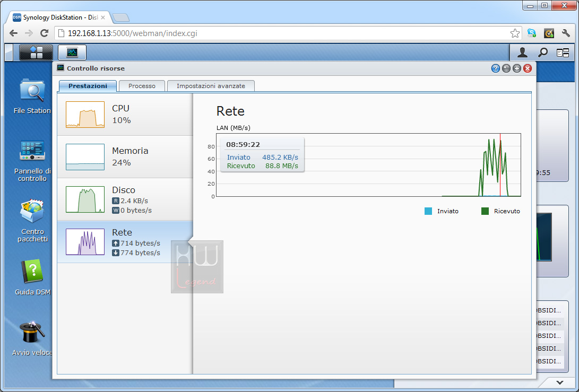Select the CPU performance entry
579x392 pixels.
125,115
